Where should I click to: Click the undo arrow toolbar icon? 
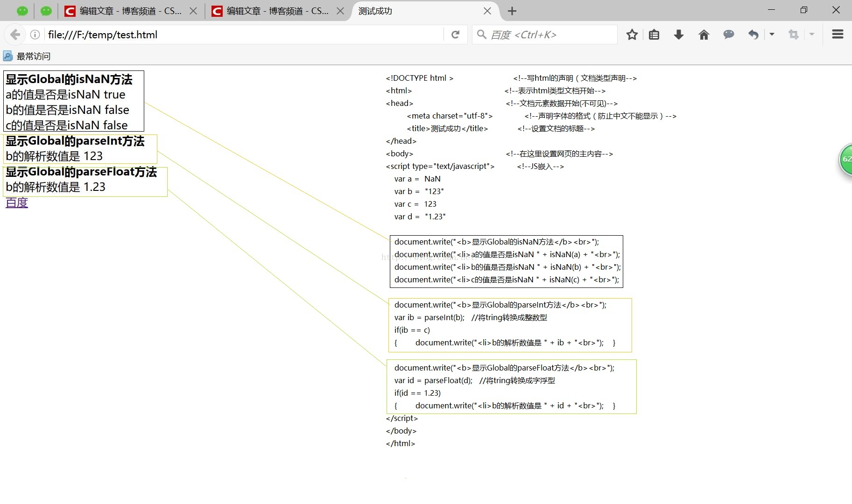pyautogui.click(x=753, y=35)
